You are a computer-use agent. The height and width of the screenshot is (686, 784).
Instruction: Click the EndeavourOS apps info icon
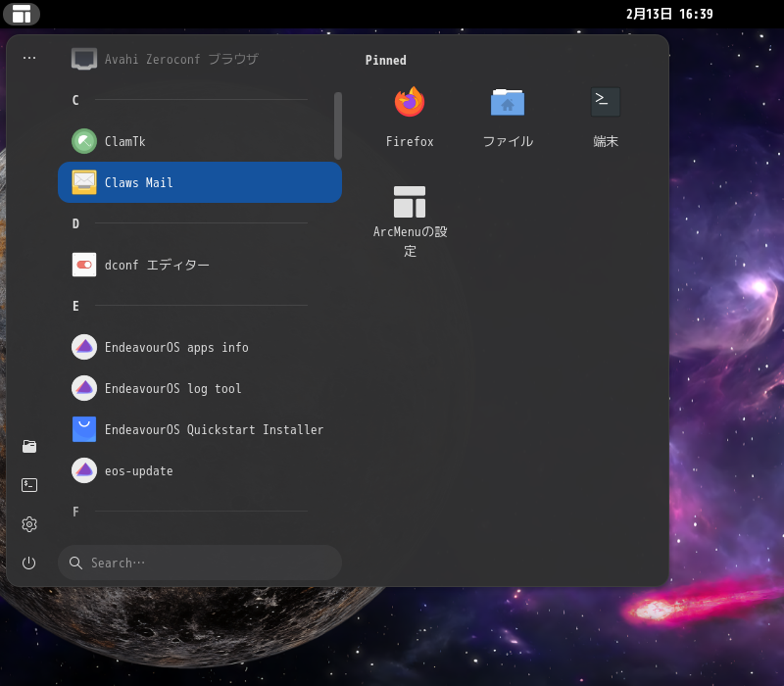click(x=84, y=347)
